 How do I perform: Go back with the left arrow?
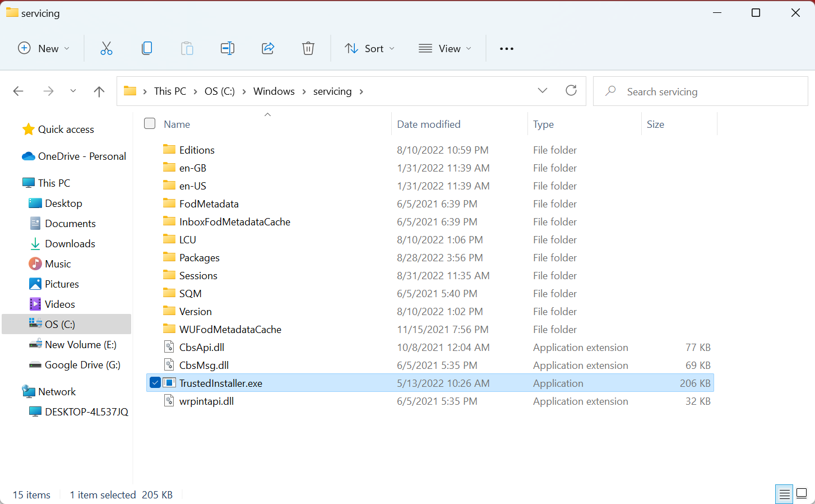(x=18, y=91)
